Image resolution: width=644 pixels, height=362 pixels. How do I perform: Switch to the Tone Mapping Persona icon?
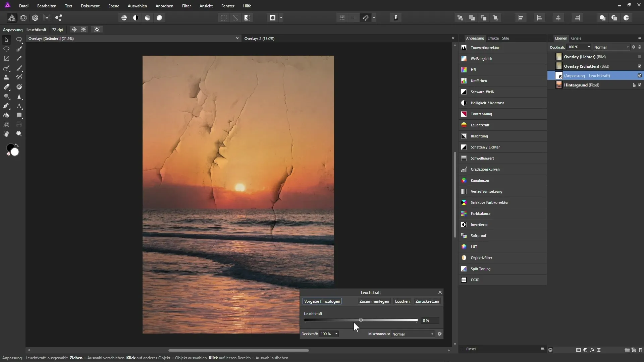click(x=47, y=18)
